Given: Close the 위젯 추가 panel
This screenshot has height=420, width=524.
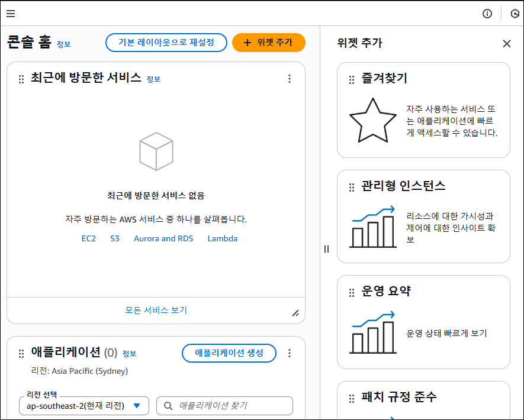Looking at the screenshot, I should (507, 43).
